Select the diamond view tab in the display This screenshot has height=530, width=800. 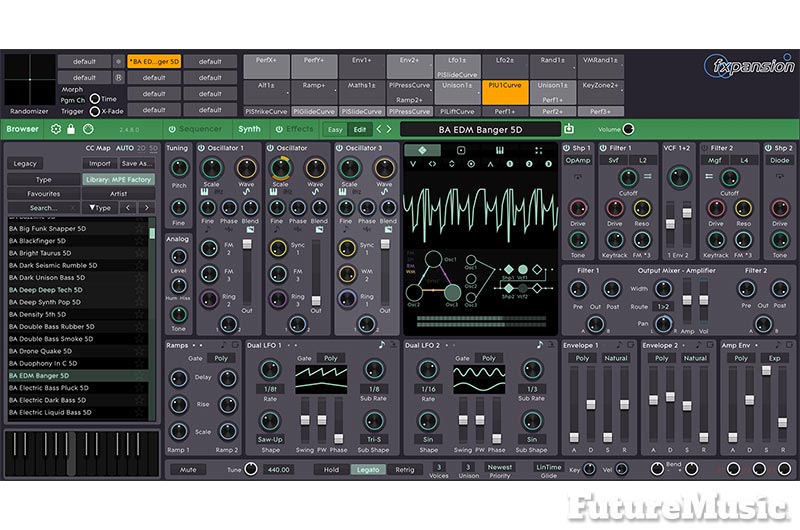pyautogui.click(x=422, y=150)
